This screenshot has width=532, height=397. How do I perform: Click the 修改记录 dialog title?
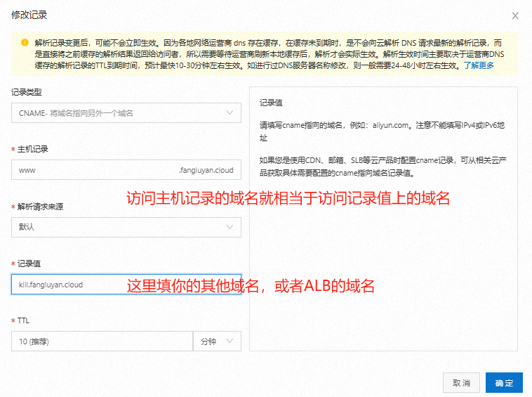tap(29, 15)
